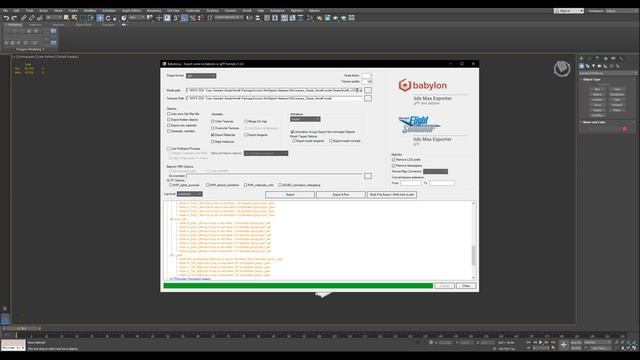Image resolution: width=640 pixels, height=360 pixels.
Task: Click the Unlink Selection tool icon
Action: (x=32, y=18)
